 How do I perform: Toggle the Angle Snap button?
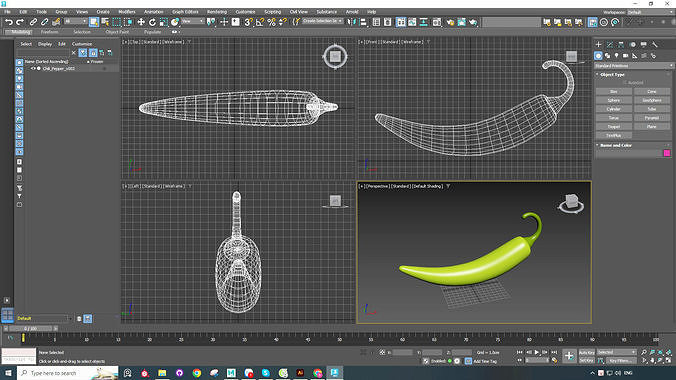pos(260,22)
